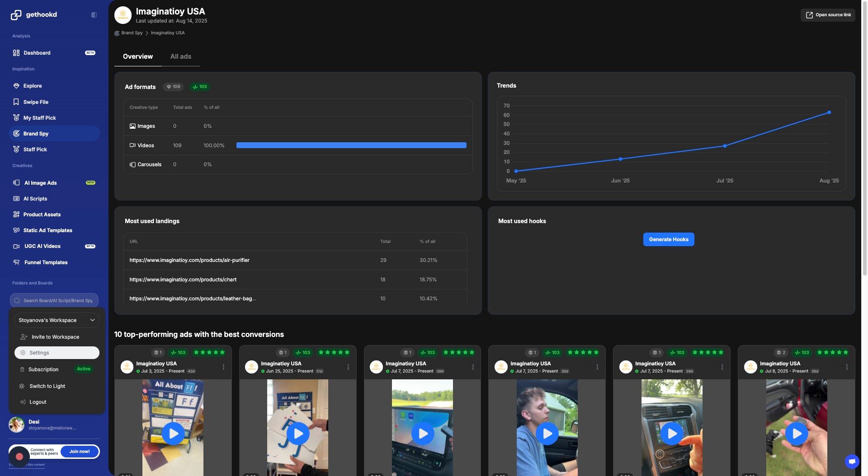Expand Stoyanova's Workspace dropdown
The width and height of the screenshot is (868, 476).
57,320
